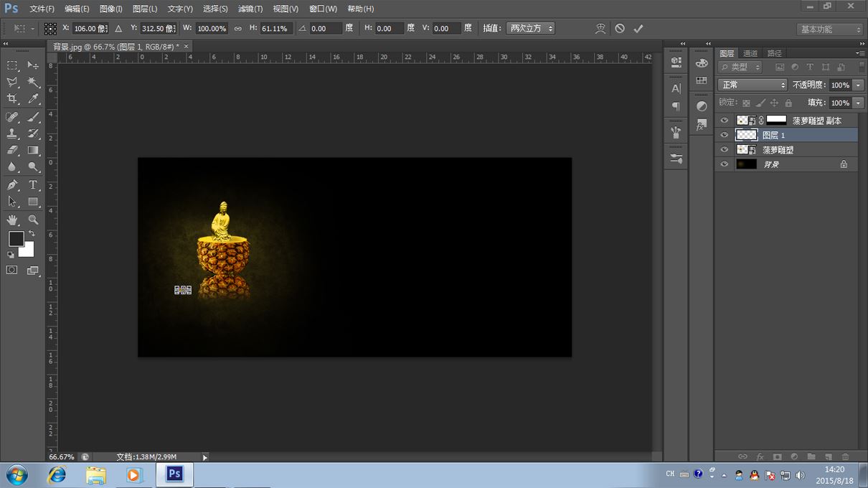Image resolution: width=868 pixels, height=488 pixels.
Task: Select the Eyedropper tool
Action: tap(33, 99)
